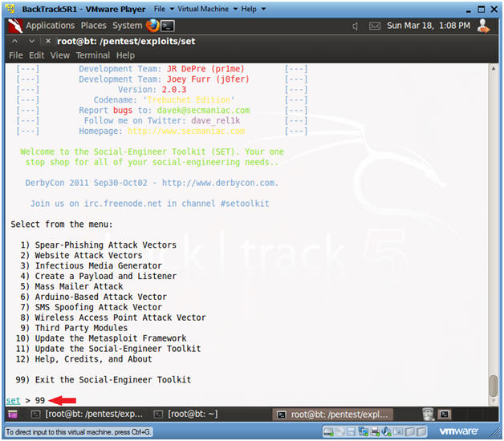This screenshot has height=441, width=504.
Task: Select the active root@bt: /pentest/expl... taskbar window
Action: tap(332, 415)
